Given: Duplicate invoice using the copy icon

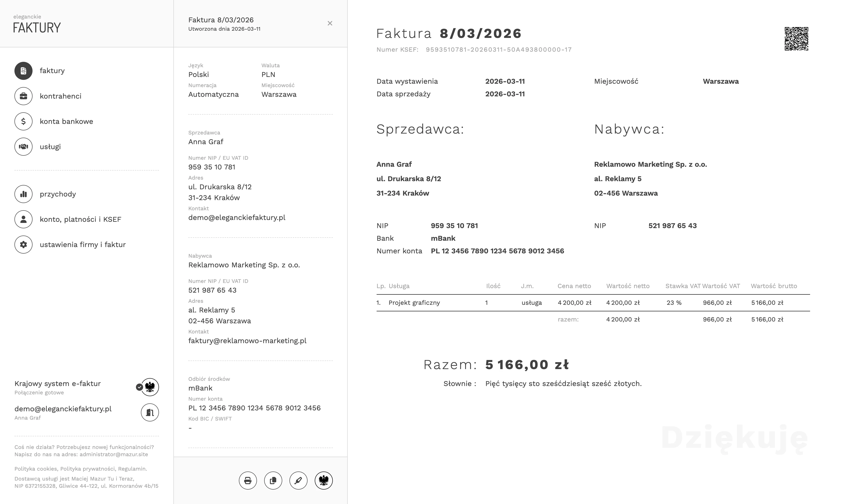Looking at the screenshot, I should pyautogui.click(x=273, y=480).
